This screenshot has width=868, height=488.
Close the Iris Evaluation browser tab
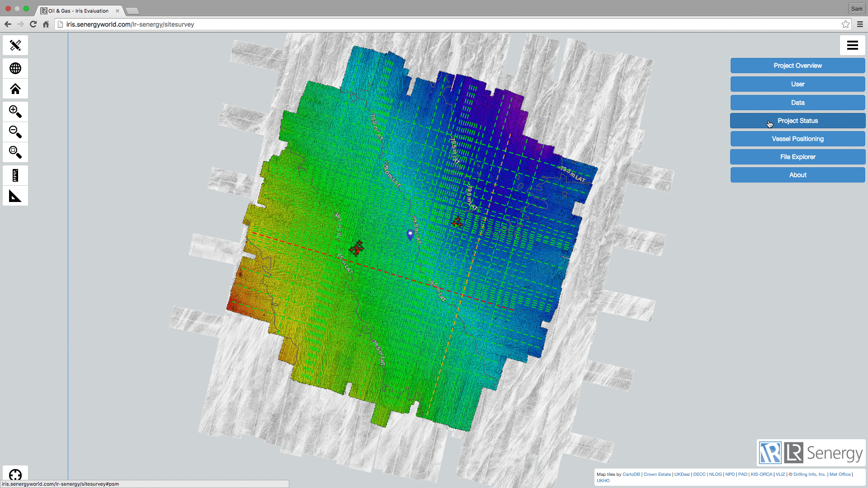118,11
